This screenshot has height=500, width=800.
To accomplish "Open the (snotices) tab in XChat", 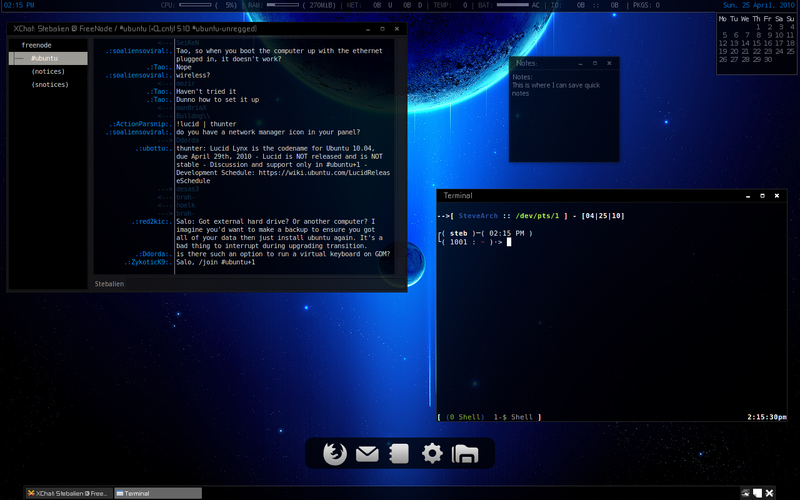I will pos(50,85).
